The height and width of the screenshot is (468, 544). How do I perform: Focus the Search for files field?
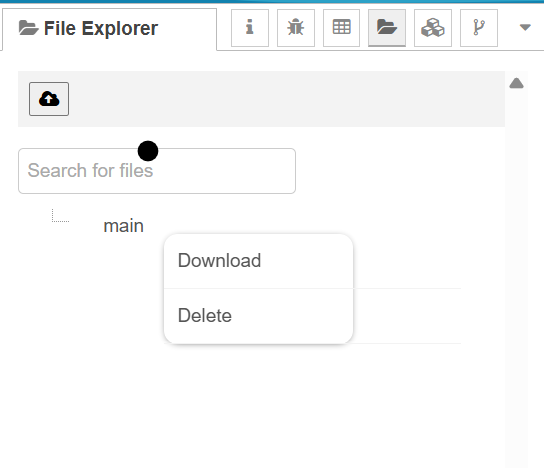pos(157,171)
